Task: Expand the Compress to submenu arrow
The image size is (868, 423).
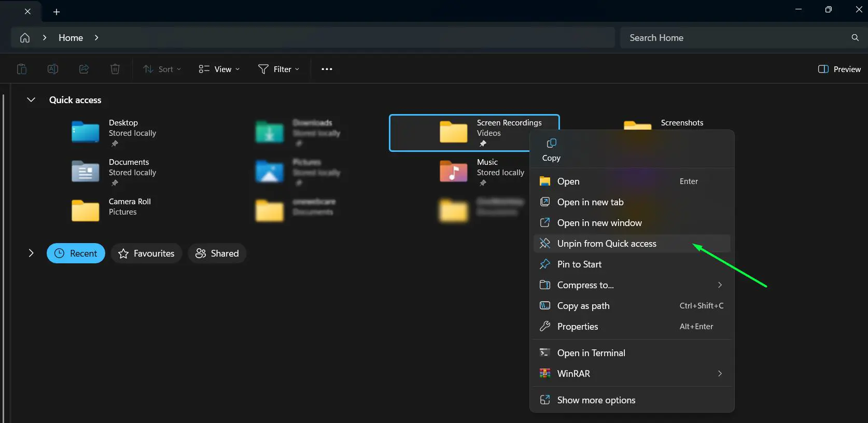Action: coord(720,285)
